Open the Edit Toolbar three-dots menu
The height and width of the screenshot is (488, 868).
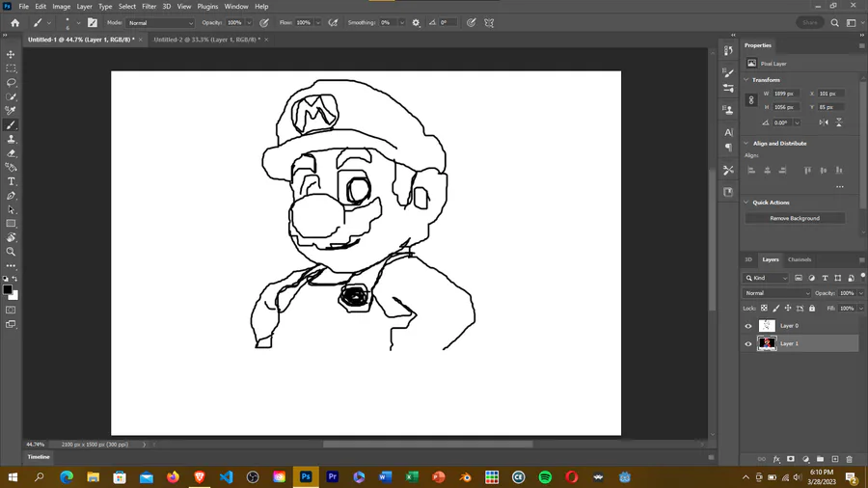click(11, 265)
